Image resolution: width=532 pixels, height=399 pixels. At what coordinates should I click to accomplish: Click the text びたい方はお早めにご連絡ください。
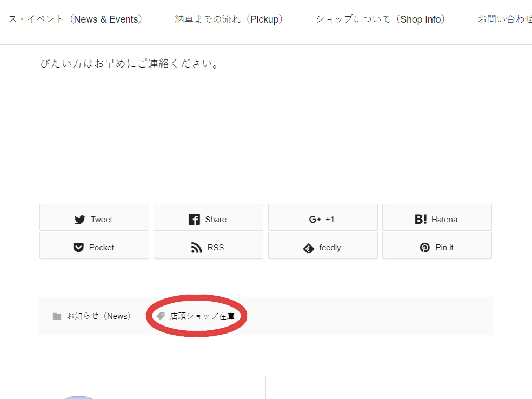(130, 63)
